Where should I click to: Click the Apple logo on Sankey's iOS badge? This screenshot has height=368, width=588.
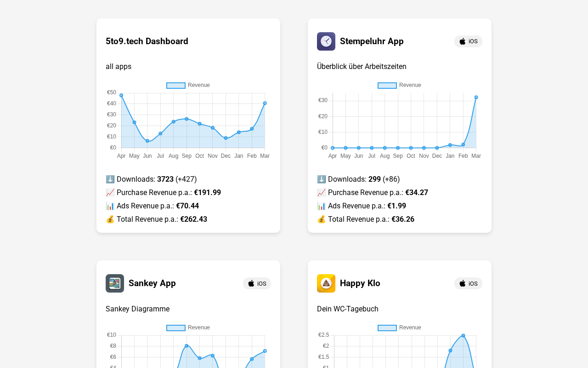click(x=251, y=283)
